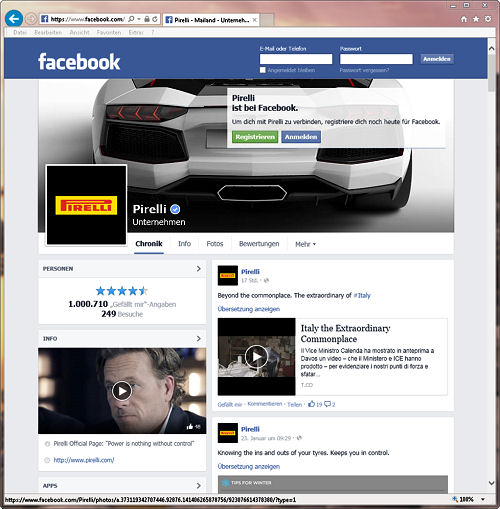Click the browser address bar URL
This screenshot has width=500, height=509.
(x=88, y=19)
